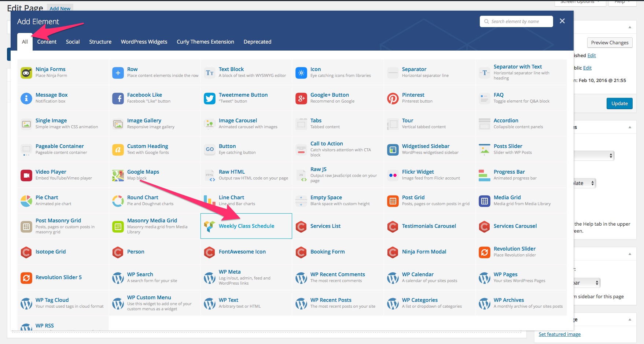Click the Preview Changes button
This screenshot has width=644, height=344.
coord(610,42)
